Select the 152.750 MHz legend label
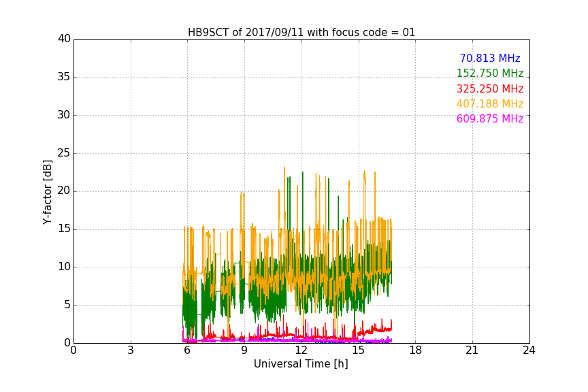The height and width of the screenshot is (392, 588). 490,73
